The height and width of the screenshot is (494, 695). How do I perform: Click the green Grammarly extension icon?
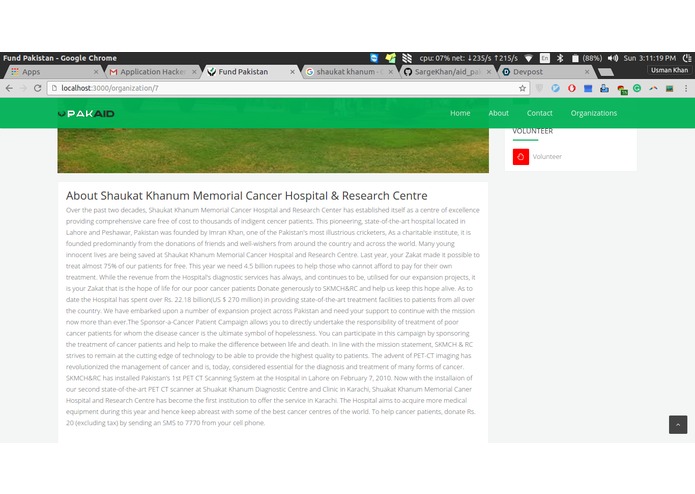point(637,88)
